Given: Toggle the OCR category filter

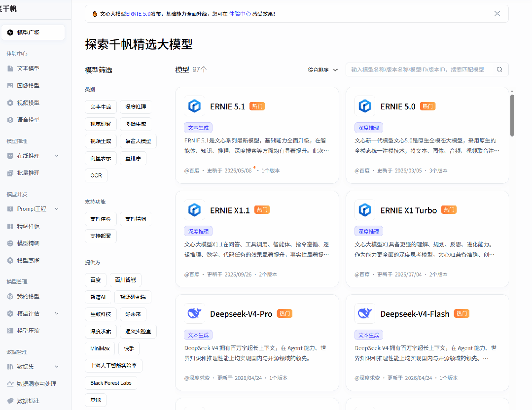Looking at the screenshot, I should coord(96,175).
